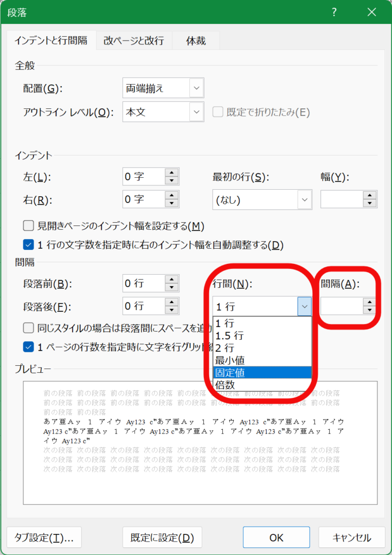Click the キャンセル button
The image size is (392, 555).
point(352,538)
